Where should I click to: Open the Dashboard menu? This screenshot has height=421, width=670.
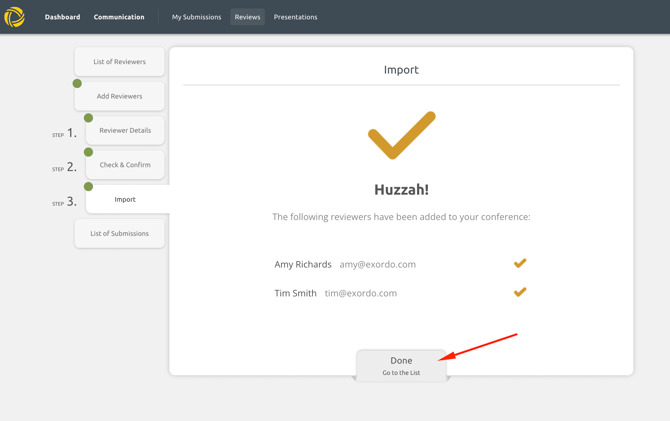62,17
